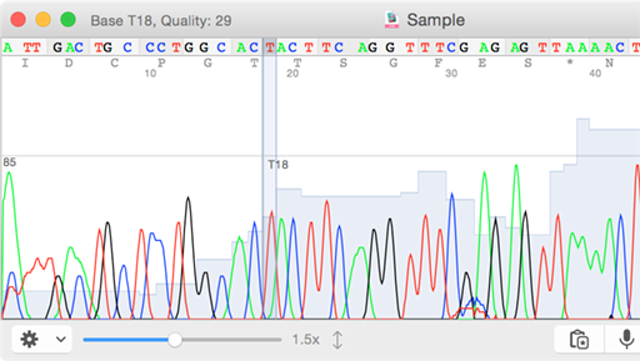Open the gear settings menu
Screen dimensions: 640x361
[x=29, y=339]
